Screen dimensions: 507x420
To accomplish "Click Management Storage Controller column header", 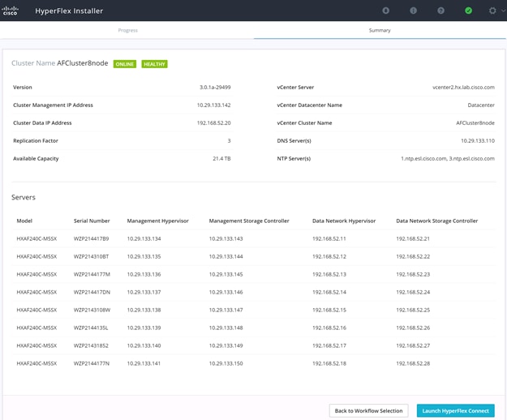I will point(249,221).
